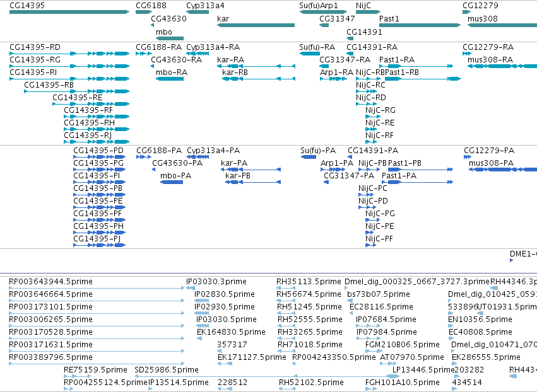Select transcript CG14395-RF
The image size is (537, 392).
pos(97,117)
